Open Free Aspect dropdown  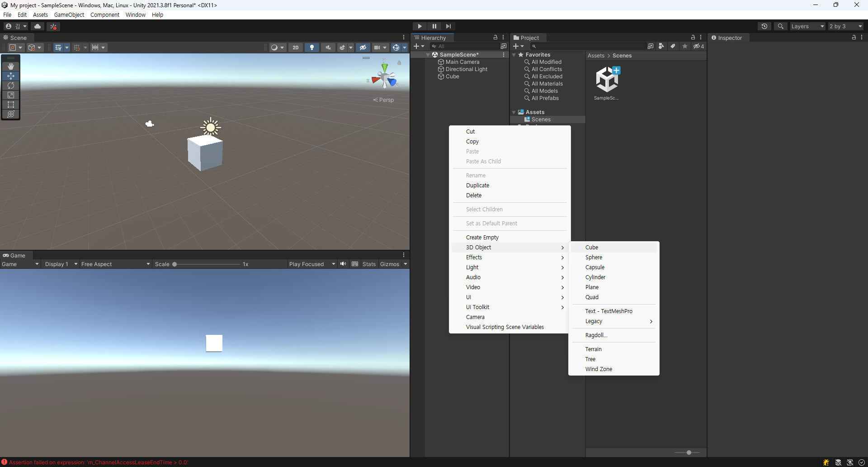[115, 264]
